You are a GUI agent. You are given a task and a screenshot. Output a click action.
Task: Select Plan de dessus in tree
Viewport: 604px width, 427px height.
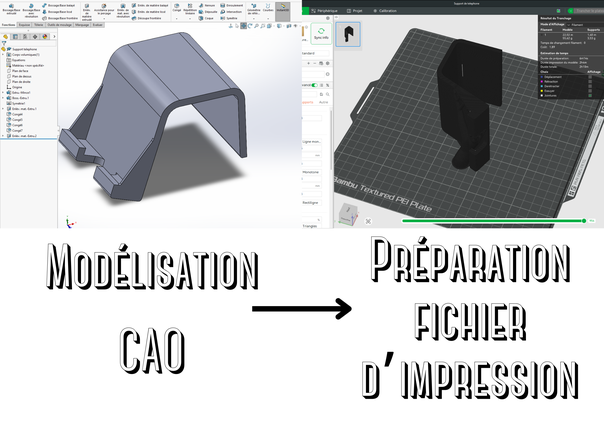19,76
